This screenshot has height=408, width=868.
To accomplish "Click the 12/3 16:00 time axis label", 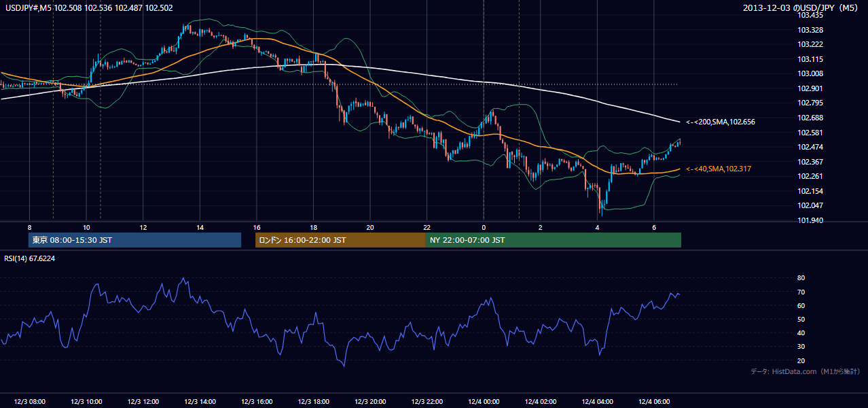I will point(257,402).
